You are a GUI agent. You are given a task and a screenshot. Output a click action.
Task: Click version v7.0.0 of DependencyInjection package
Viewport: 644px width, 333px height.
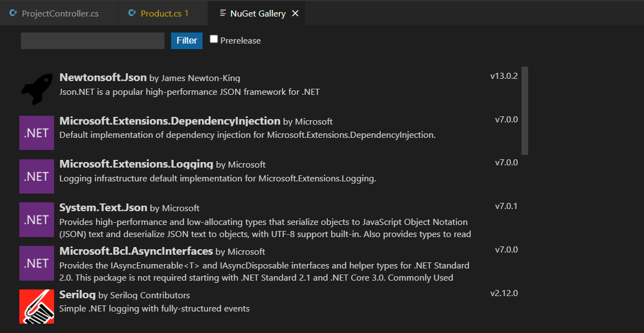(x=507, y=119)
